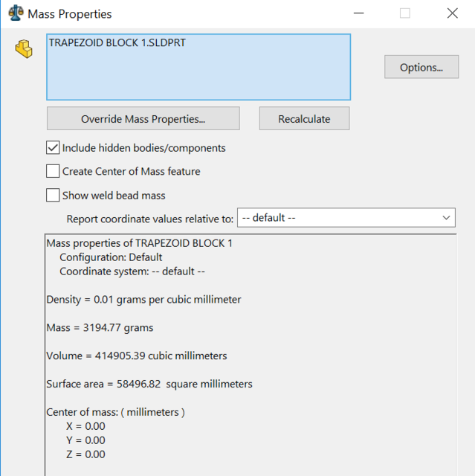Click Override Mass Properties... button
Image resolution: width=475 pixels, height=476 pixels.
point(143,119)
